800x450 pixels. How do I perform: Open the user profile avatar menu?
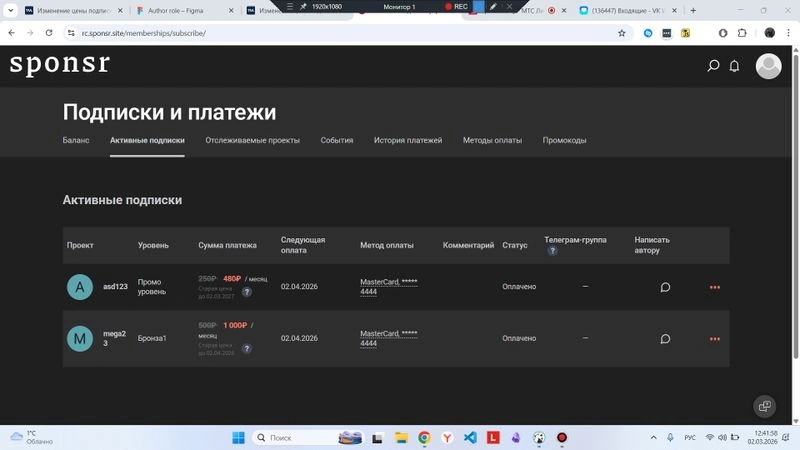(x=768, y=66)
